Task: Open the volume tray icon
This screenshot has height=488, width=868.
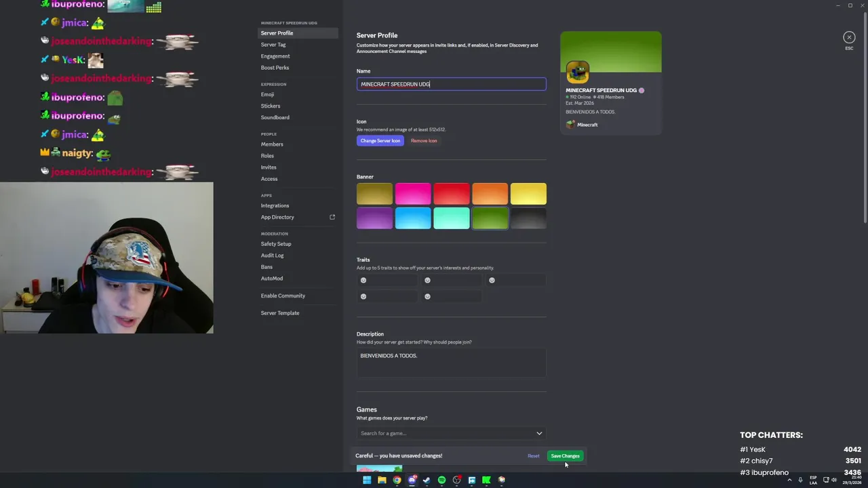Action: (x=835, y=480)
